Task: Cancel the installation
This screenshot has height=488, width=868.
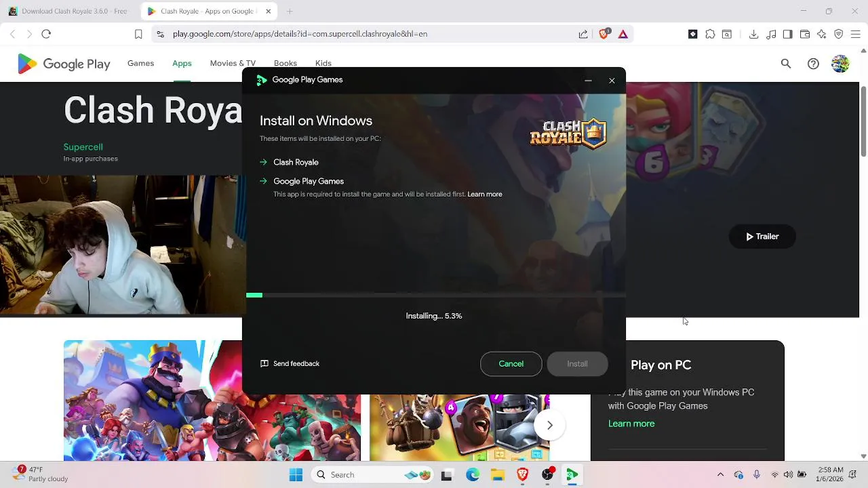Action: [x=511, y=364]
